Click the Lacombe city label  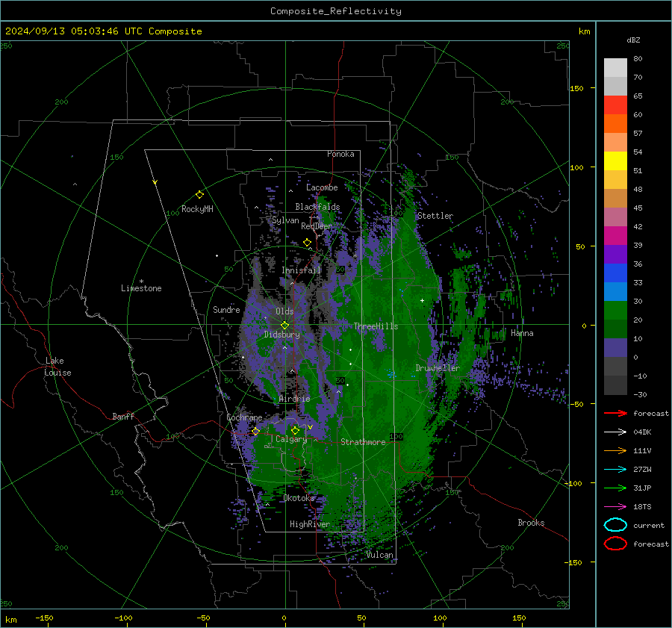point(322,187)
